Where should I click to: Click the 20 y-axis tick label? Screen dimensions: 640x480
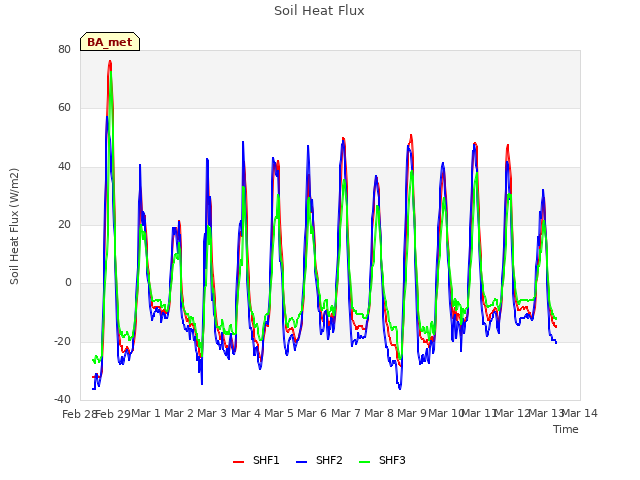pos(64,224)
